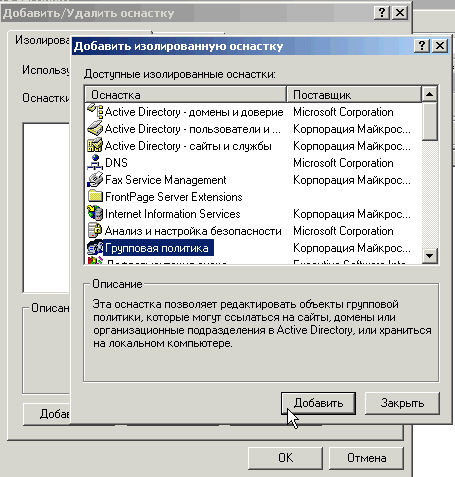Screen dimensions: 455x477
Task: Click the snap-in list scrollbar thumb
Action: point(430,121)
